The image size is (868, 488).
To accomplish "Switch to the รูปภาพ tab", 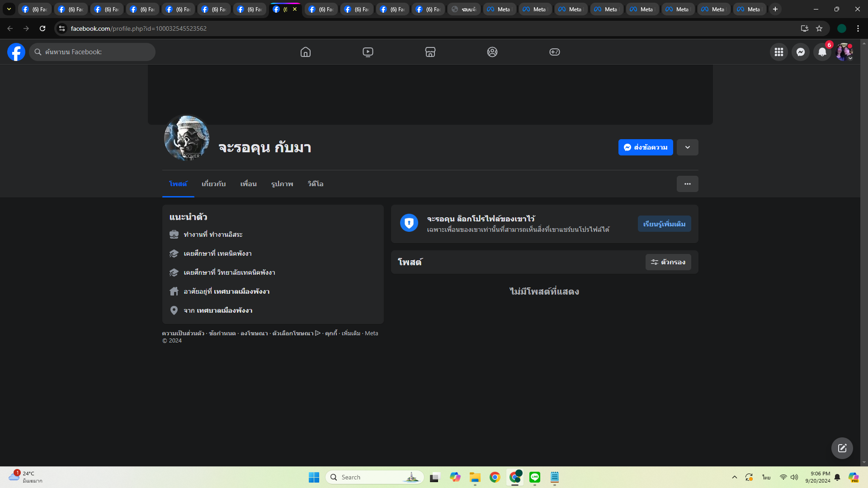I will (x=282, y=184).
